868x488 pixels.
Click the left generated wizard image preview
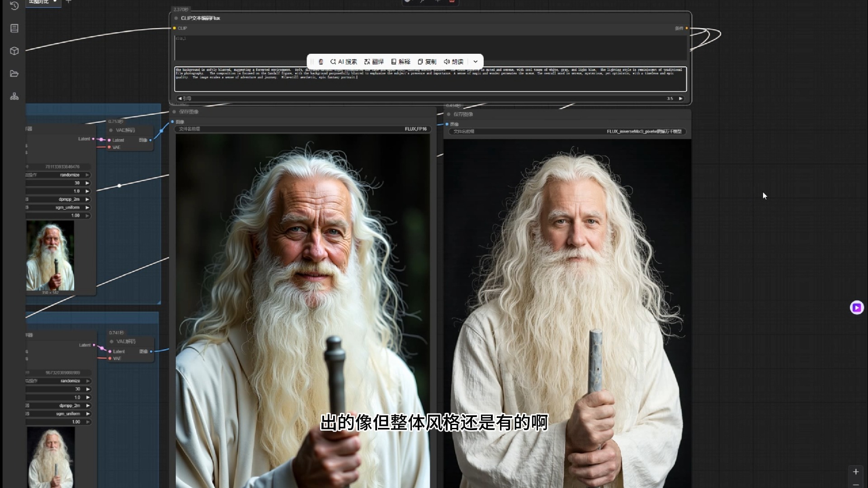coord(303,311)
